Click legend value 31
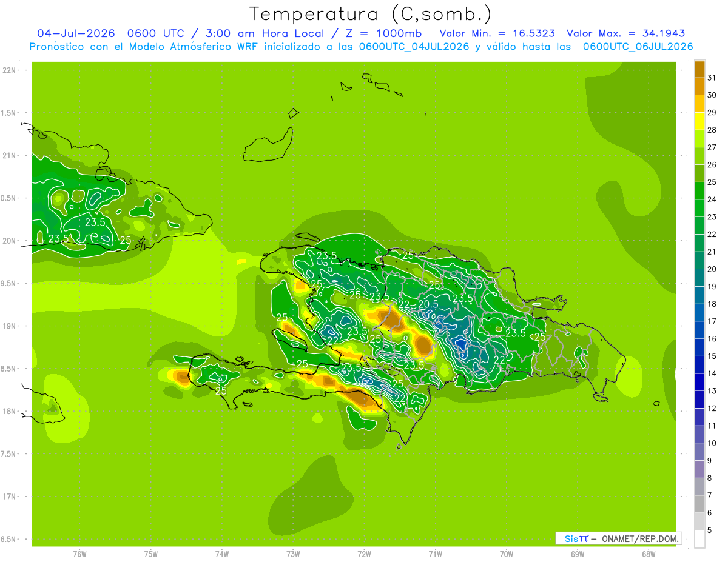Viewport: 728px width, 562px height. [711, 78]
